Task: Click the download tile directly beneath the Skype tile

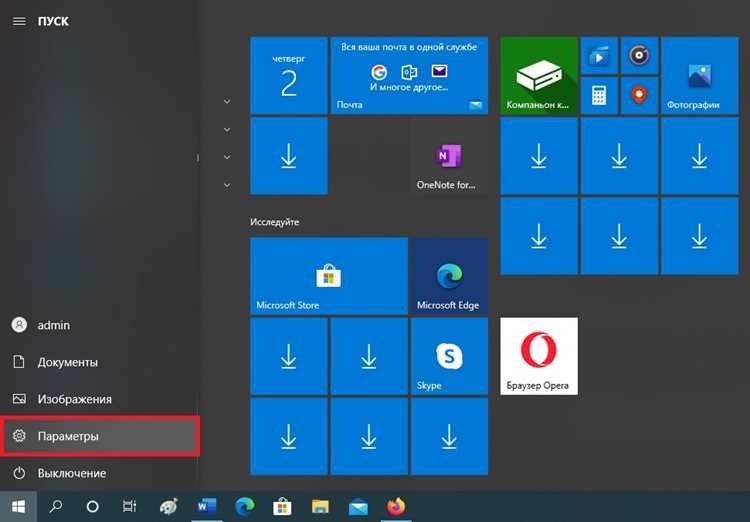Action: pyautogui.click(x=449, y=436)
